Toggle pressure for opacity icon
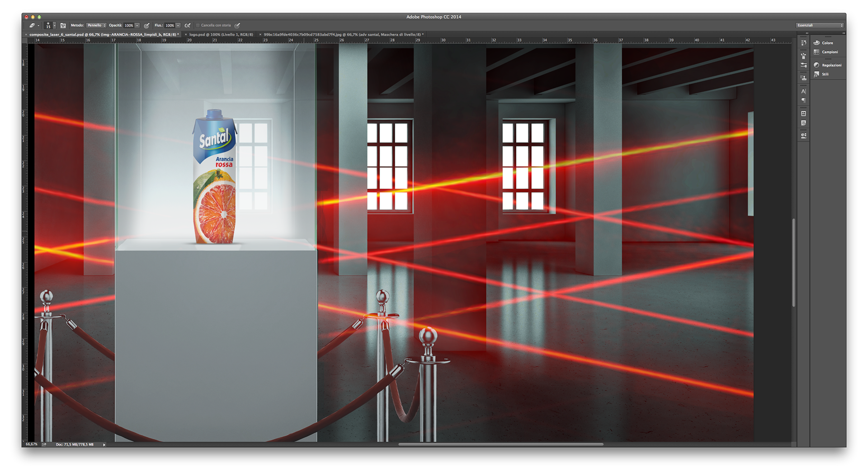 pos(147,26)
